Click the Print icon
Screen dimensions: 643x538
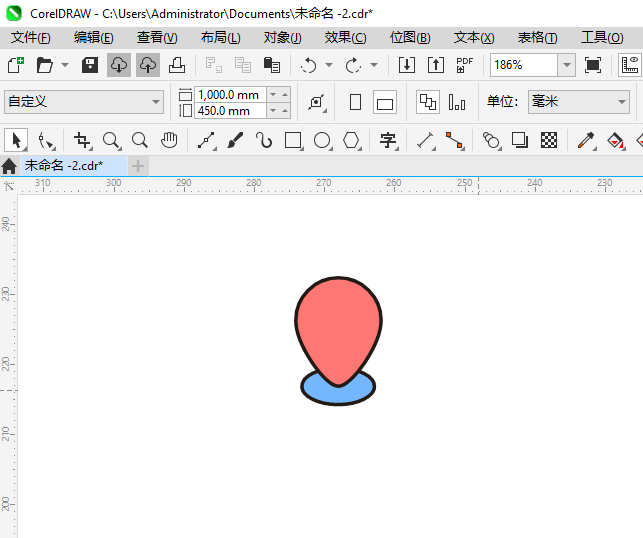(x=177, y=65)
